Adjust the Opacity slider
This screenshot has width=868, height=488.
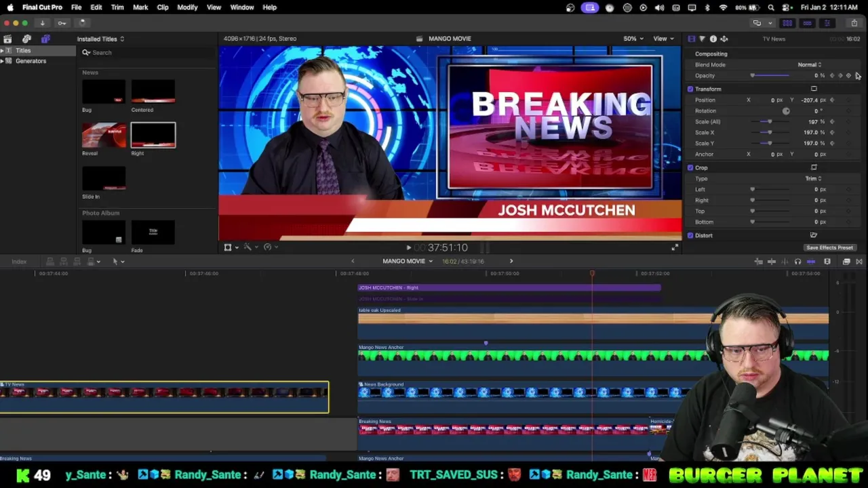coord(770,75)
